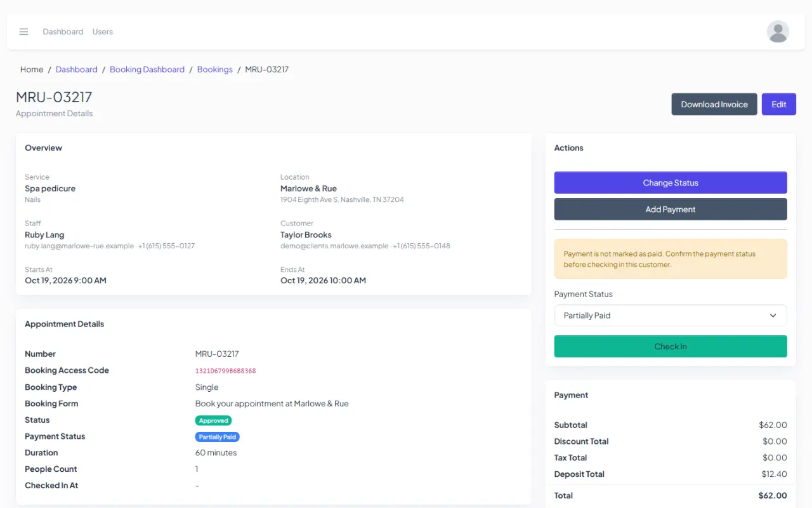Click the Home breadcrumb
Screen dimensions: 812x508
click(32, 69)
